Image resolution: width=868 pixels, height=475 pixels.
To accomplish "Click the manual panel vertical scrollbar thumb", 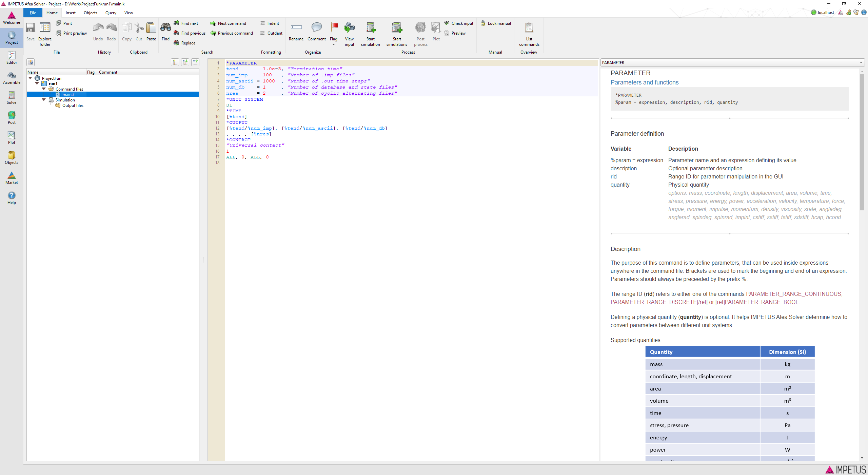I will click(x=862, y=142).
